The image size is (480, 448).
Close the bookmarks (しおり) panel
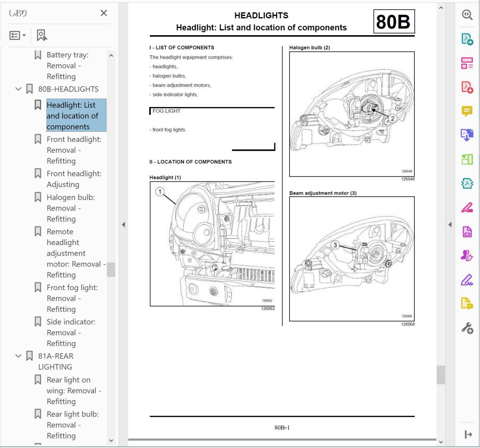tap(104, 13)
